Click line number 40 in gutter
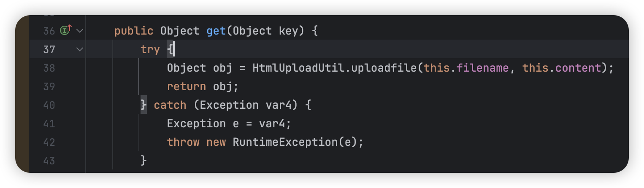 (x=49, y=105)
